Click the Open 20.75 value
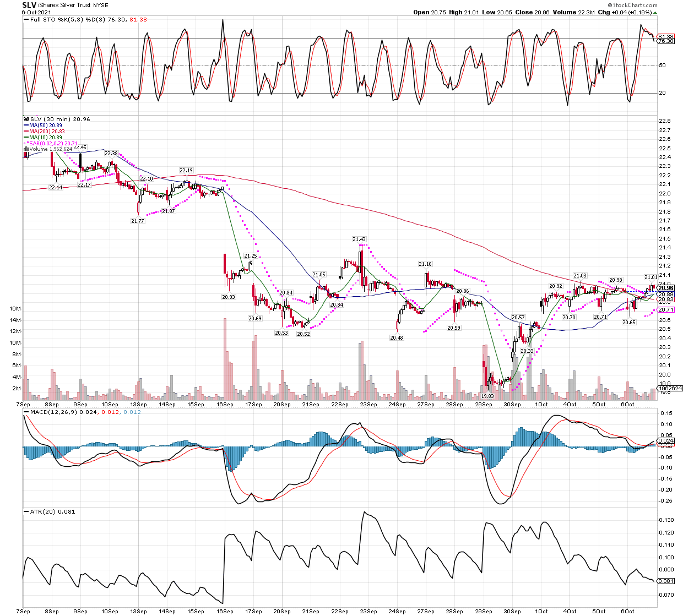This screenshot has height=616, width=683. tap(430, 12)
